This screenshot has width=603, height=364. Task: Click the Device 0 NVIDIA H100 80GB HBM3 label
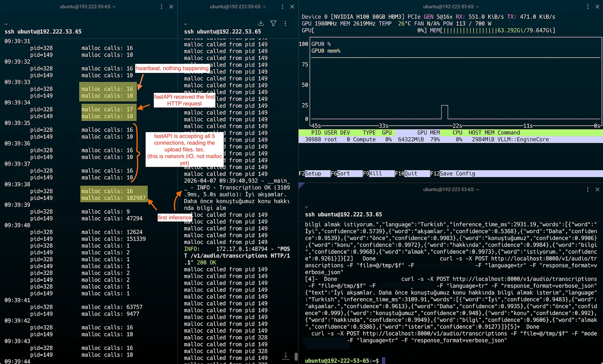353,17
